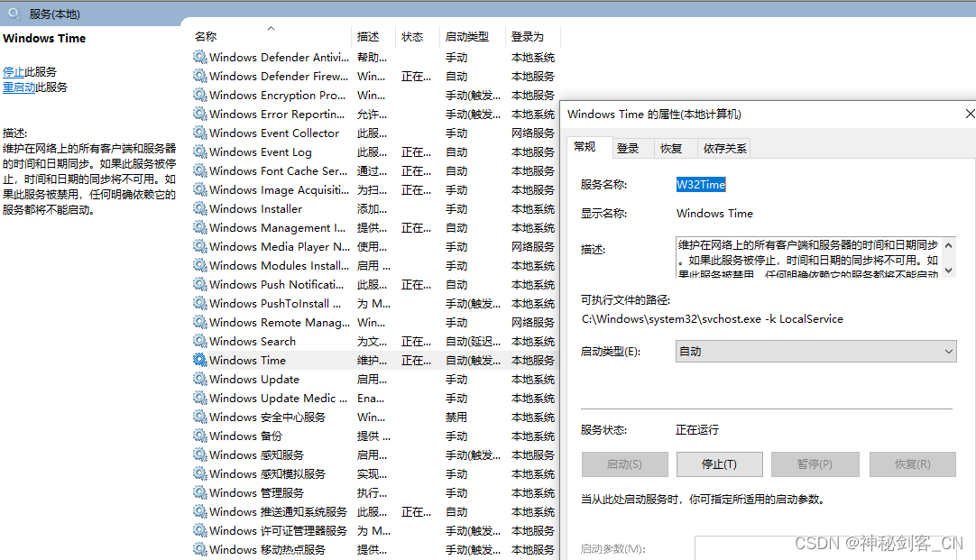Click the 停止 link to stop this service
This screenshot has width=976, height=560.
14,71
